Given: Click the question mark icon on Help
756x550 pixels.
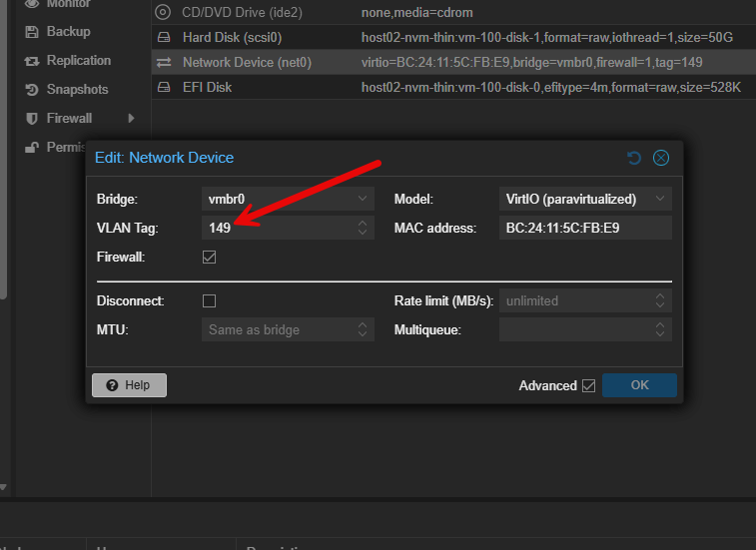Looking at the screenshot, I should tap(112, 385).
